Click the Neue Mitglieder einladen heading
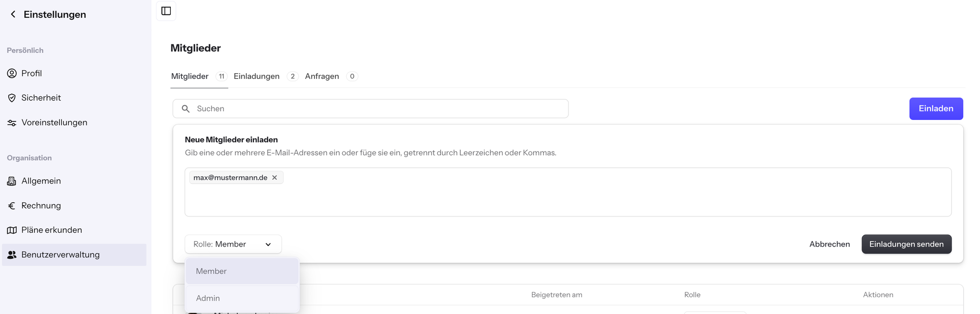Image resolution: width=980 pixels, height=314 pixels. 231,140
